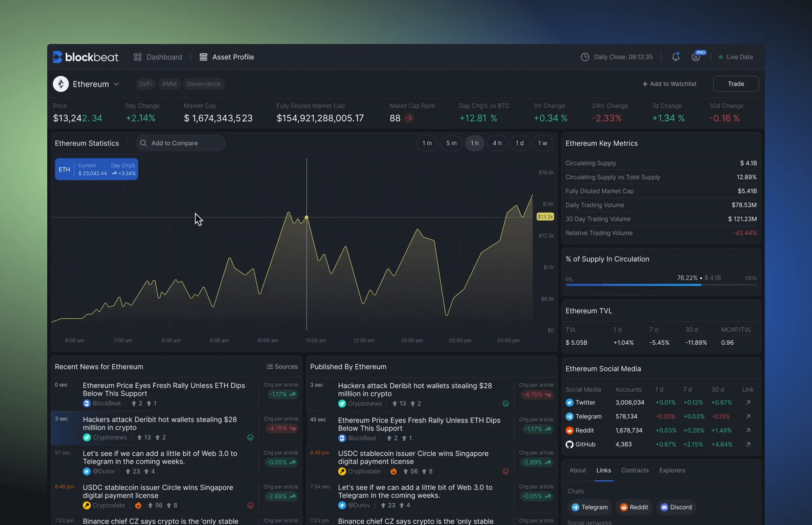Open the Hackers attack Deribit article in Recent News
This screenshot has height=525, width=812.
(160, 424)
